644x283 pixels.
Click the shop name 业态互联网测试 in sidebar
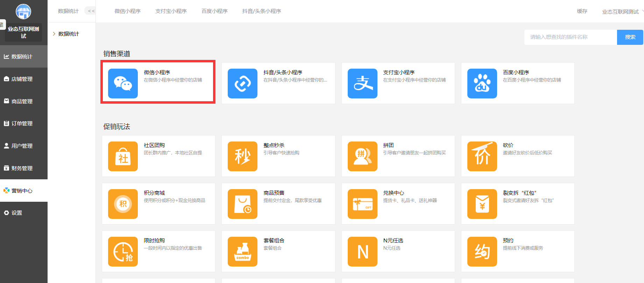pyautogui.click(x=23, y=32)
